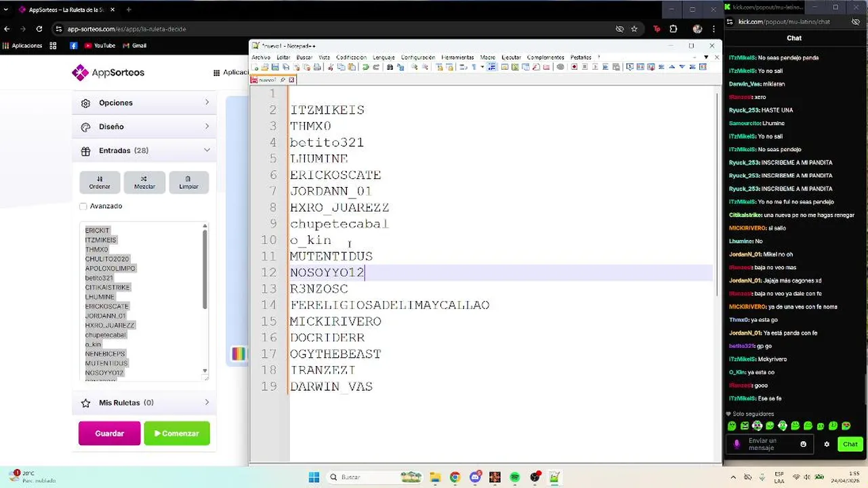Open the Complementos menu in Notepad++
The width and height of the screenshot is (868, 488).
545,58
